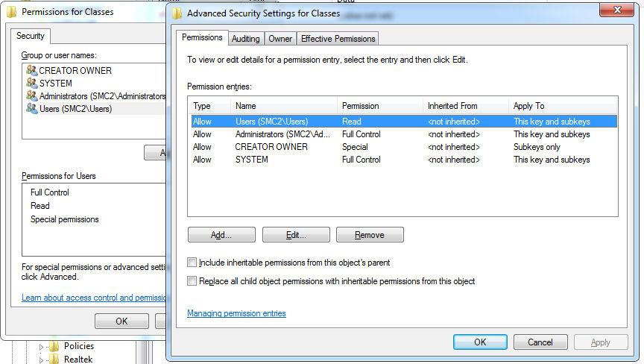Check replace all child object permissions
Image resolution: width=644 pixels, height=364 pixels.
pyautogui.click(x=192, y=281)
